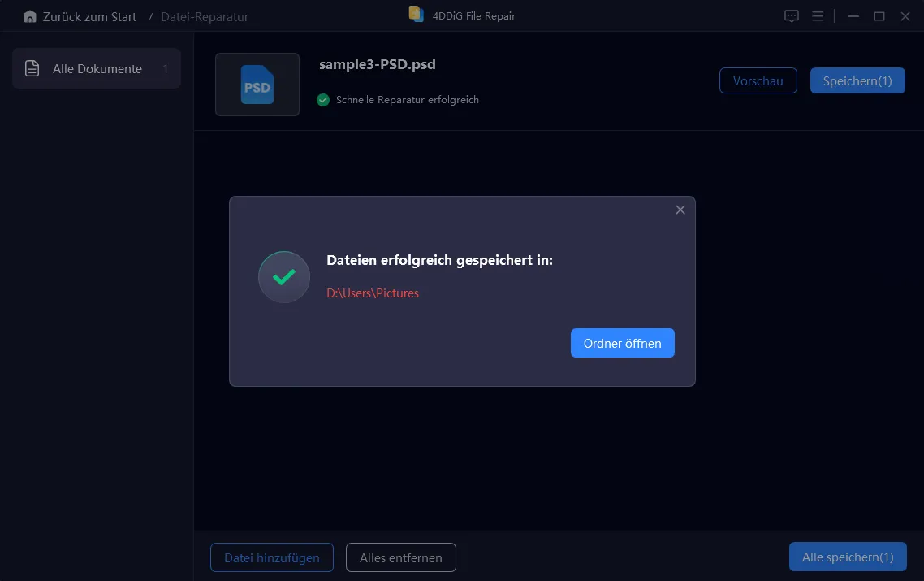Close the saved-files dialog with the X

coord(680,210)
